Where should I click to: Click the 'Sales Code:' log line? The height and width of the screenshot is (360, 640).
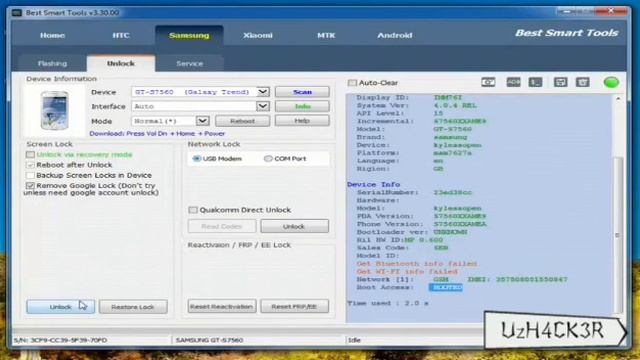(x=402, y=248)
